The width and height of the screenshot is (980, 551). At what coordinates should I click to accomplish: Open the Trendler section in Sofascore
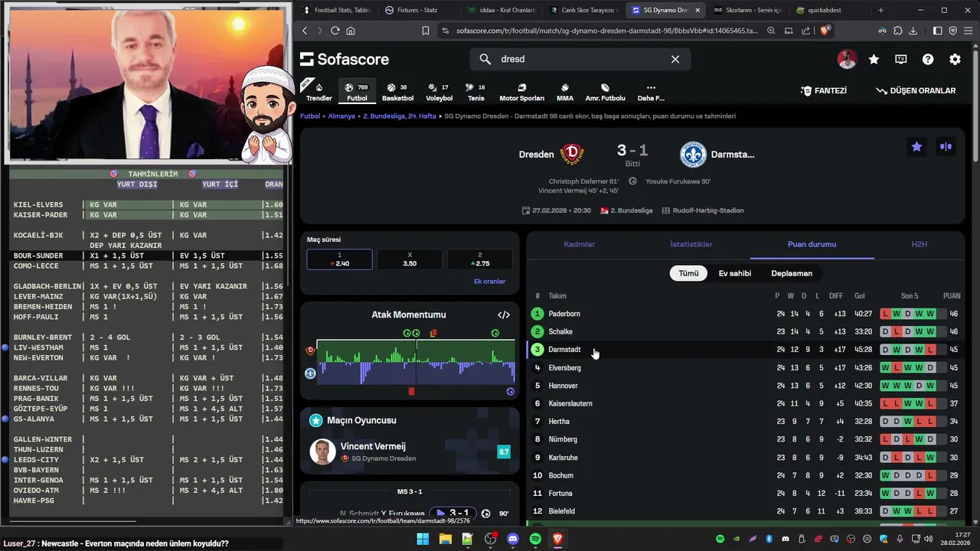pyautogui.click(x=318, y=92)
